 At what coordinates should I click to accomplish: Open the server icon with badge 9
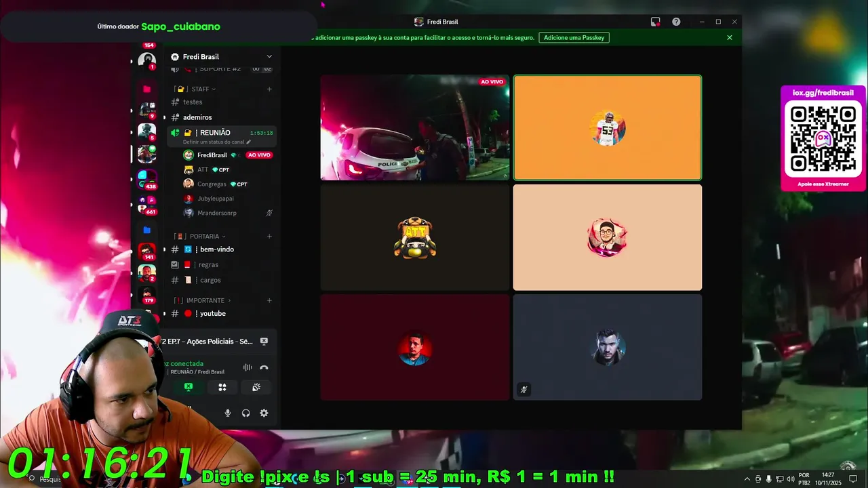tap(146, 110)
